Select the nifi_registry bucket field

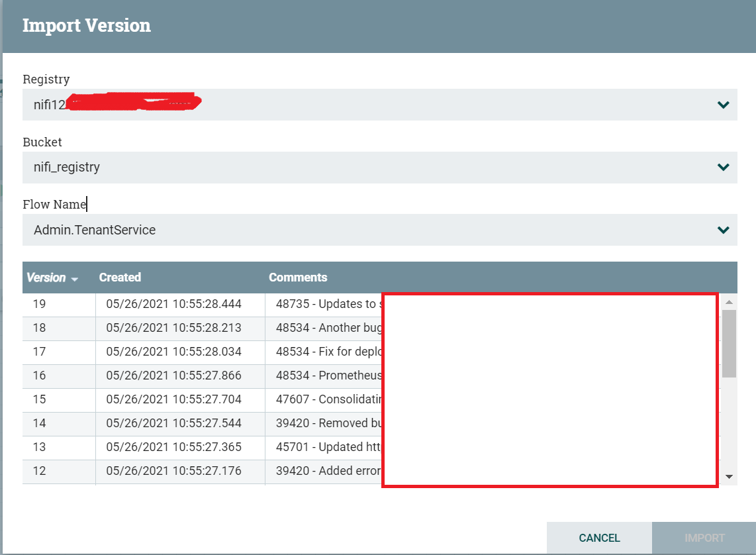[x=199, y=167]
